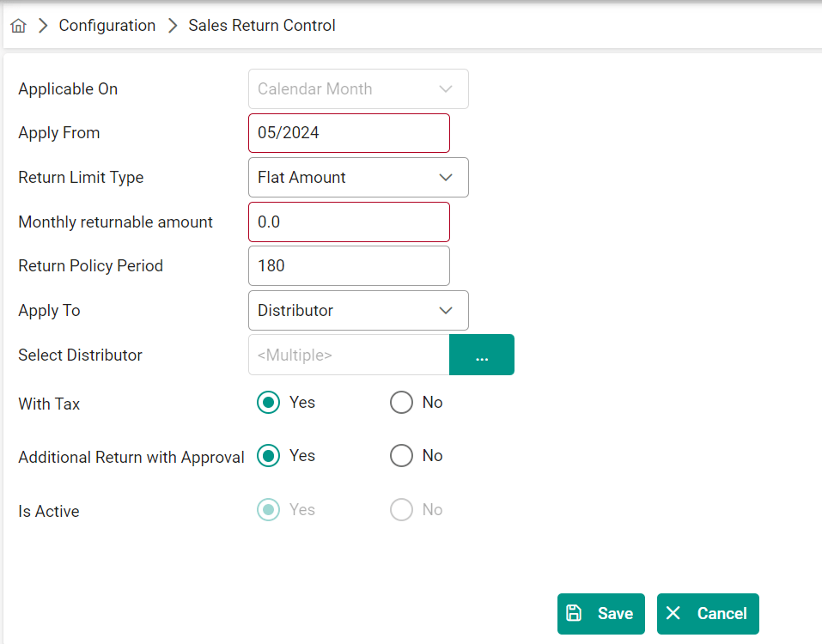Click the Monthly returnable amount label
The width and height of the screenshot is (822, 644).
[x=115, y=222]
